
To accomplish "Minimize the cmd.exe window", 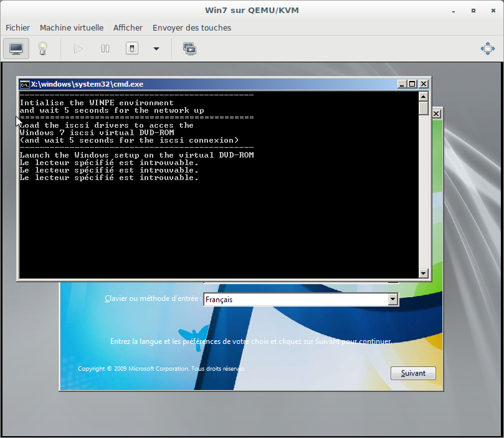I will pos(401,84).
